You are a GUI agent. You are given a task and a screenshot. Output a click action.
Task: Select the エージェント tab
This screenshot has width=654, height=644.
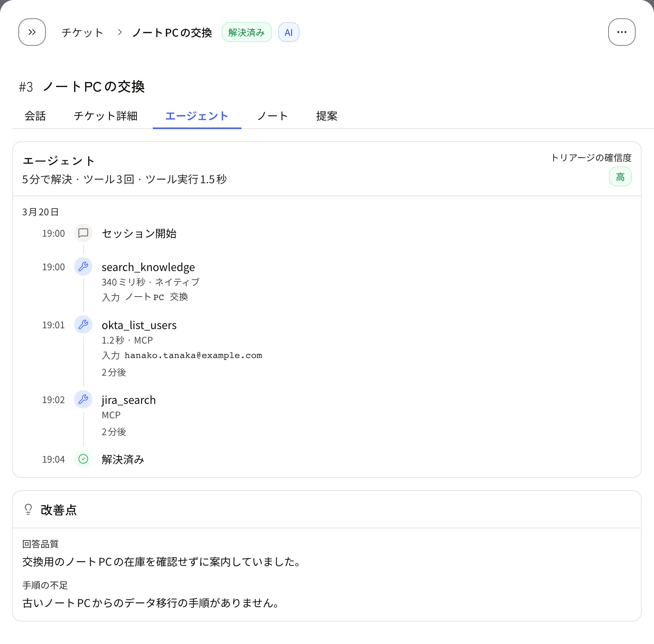tap(197, 116)
